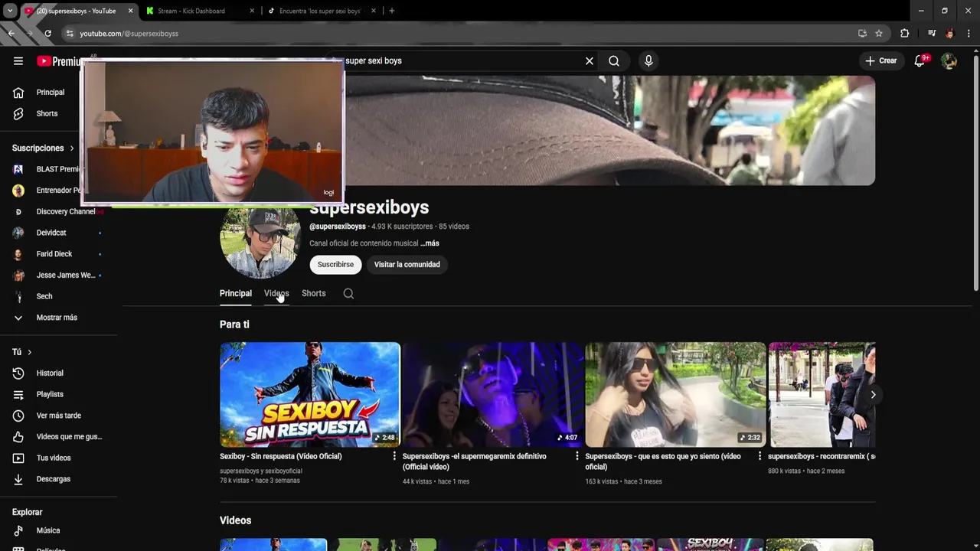The width and height of the screenshot is (980, 551).
Task: Open options for supermegaremix video
Action: point(577,456)
